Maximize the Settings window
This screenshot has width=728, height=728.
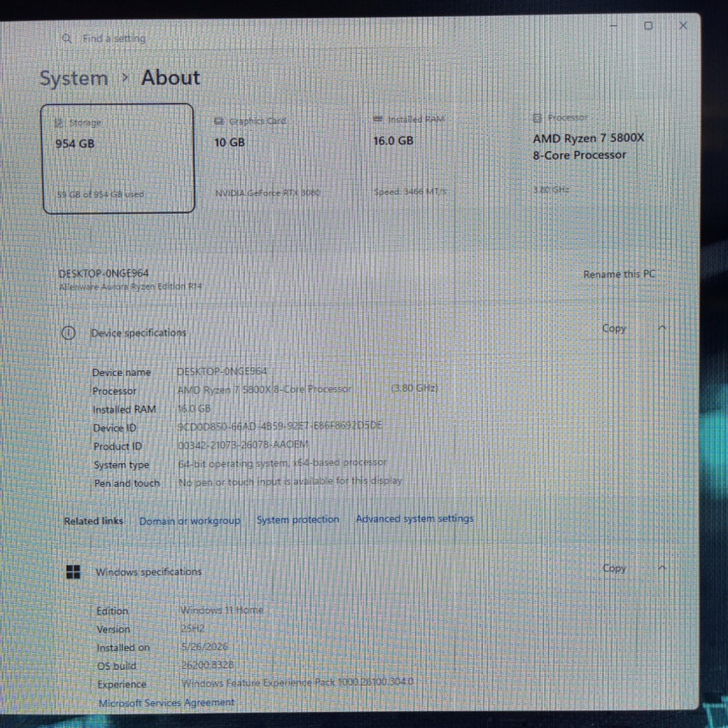[648, 25]
